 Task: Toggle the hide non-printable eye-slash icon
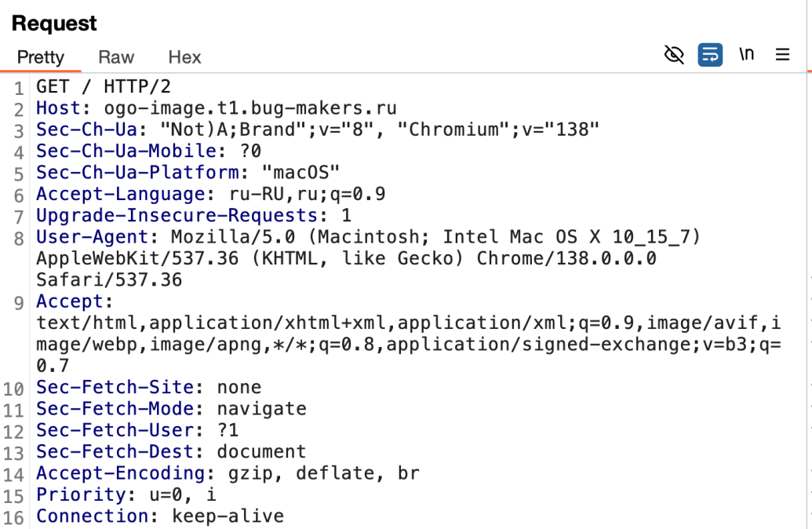click(674, 54)
